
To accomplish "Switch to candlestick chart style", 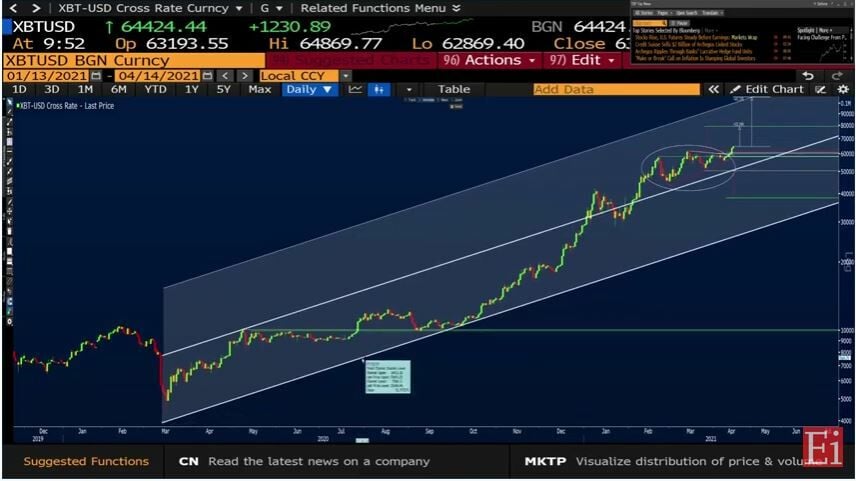I will click(x=379, y=90).
